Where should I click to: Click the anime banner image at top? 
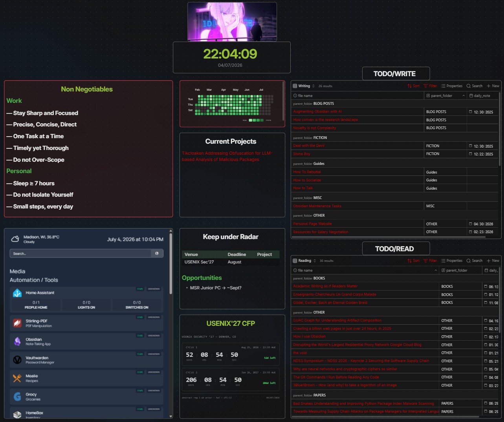click(232, 22)
